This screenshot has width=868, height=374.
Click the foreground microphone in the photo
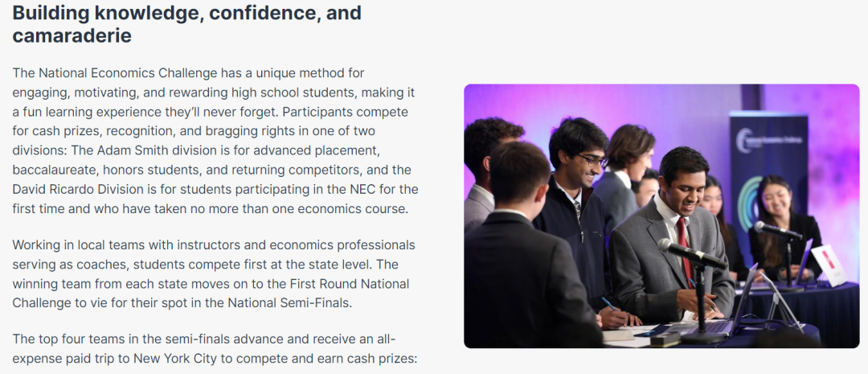click(x=691, y=254)
